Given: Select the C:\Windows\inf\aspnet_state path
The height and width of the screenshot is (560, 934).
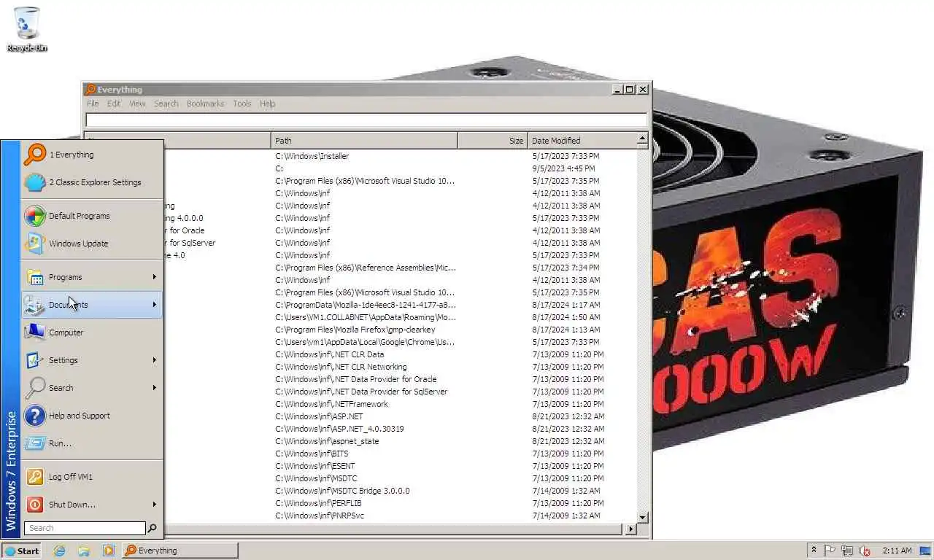Looking at the screenshot, I should click(x=327, y=441).
